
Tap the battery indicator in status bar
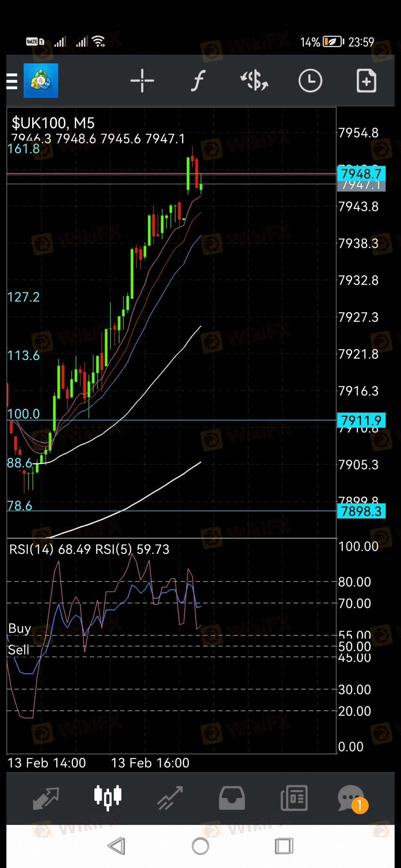334,41
